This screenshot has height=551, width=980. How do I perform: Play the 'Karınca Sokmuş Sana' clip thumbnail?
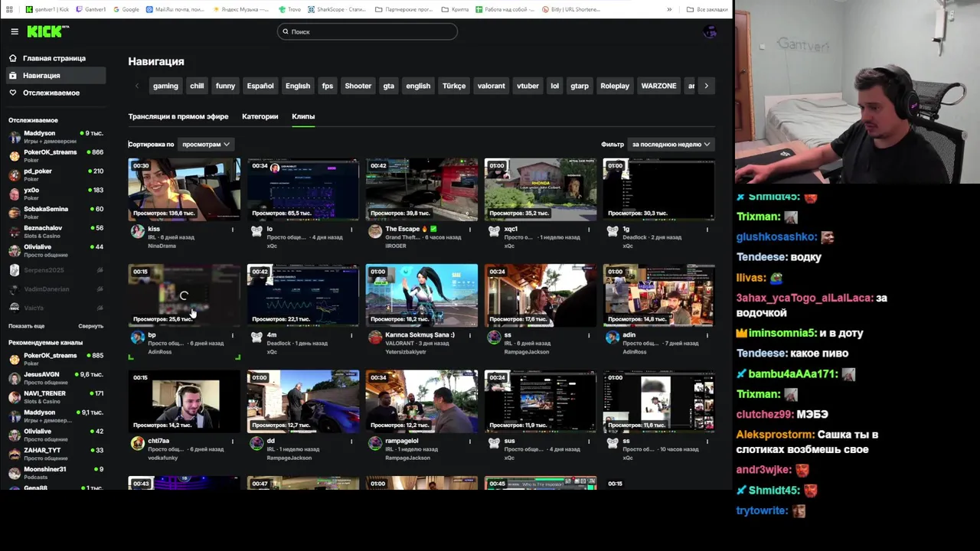pyautogui.click(x=422, y=295)
